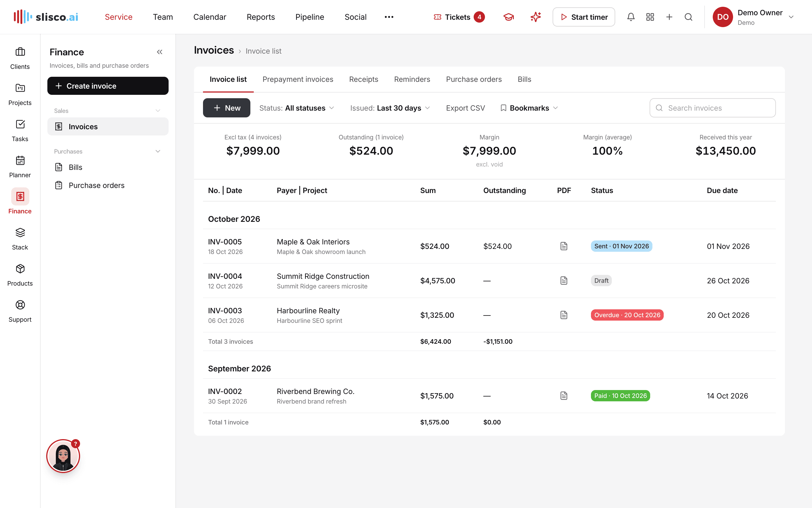This screenshot has height=508, width=812.
Task: Open the help assistant avatar
Action: coord(63,456)
